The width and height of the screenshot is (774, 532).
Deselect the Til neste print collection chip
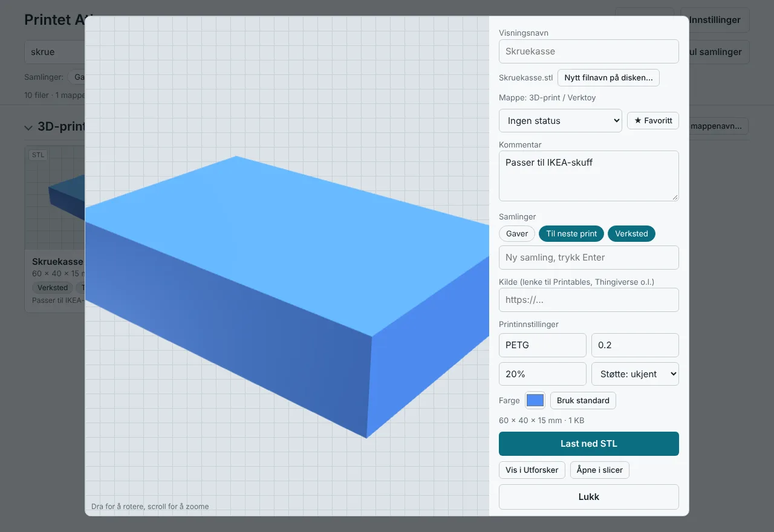point(571,233)
